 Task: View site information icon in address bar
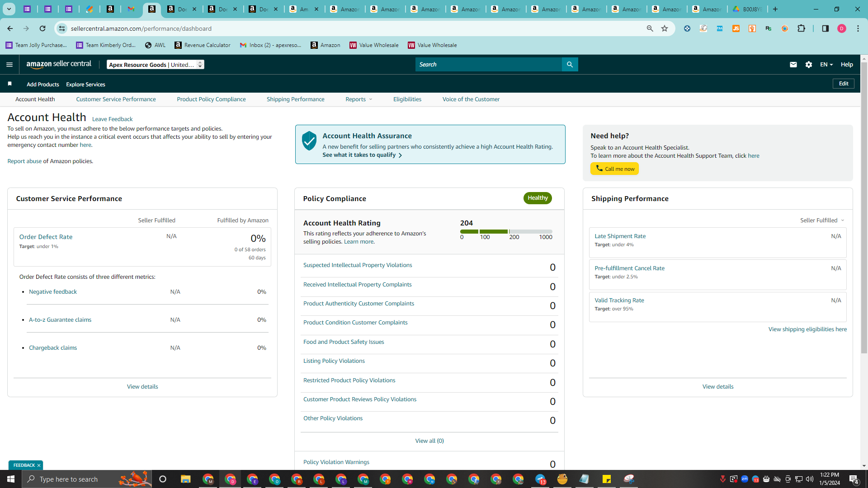point(62,28)
